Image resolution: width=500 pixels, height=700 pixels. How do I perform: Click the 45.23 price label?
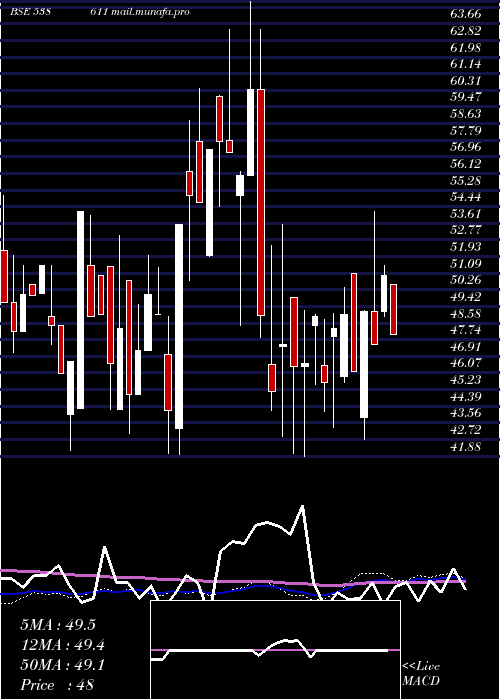pyautogui.click(x=466, y=379)
